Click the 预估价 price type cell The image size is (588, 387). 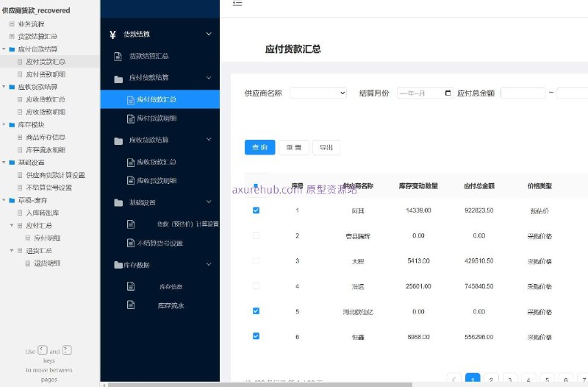(x=539, y=211)
